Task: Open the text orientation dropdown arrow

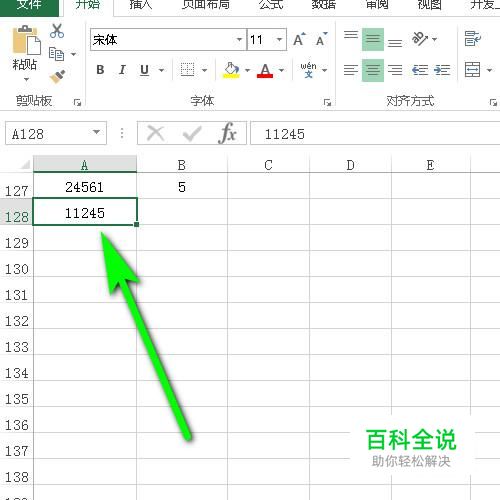Action: pos(434,39)
